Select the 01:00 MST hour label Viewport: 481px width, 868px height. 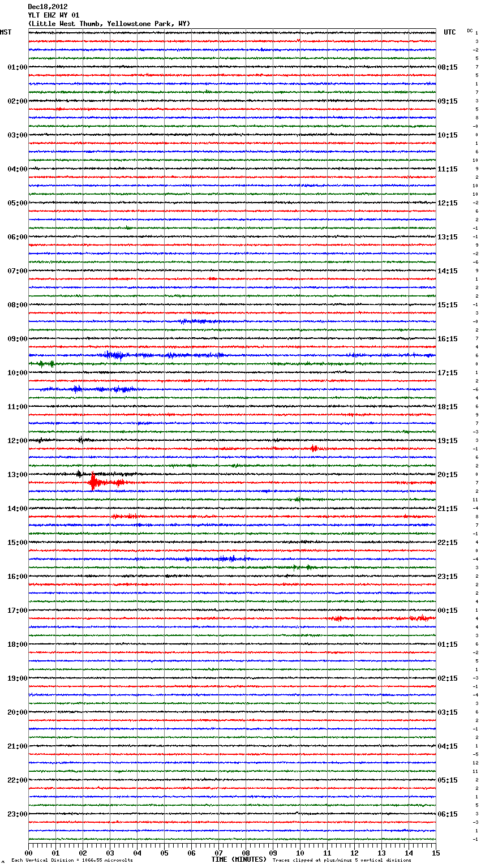coord(18,67)
